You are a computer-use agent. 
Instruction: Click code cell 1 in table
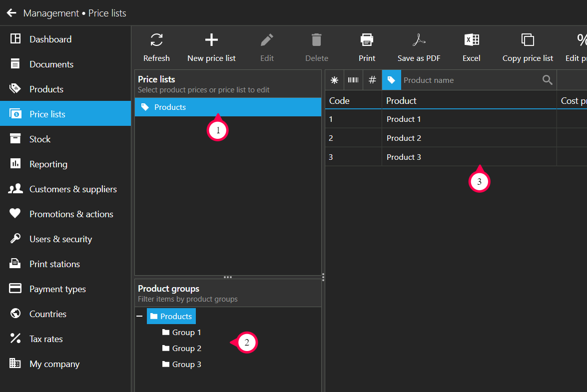point(353,119)
